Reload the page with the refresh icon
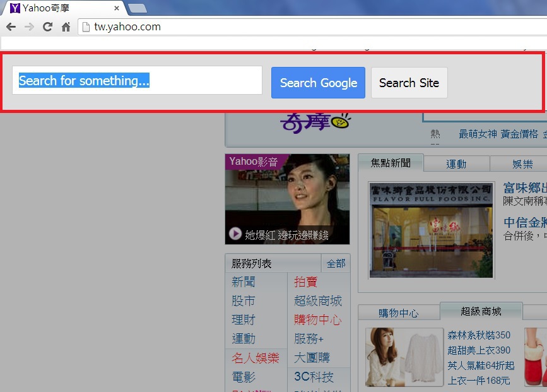The image size is (547, 392). [x=47, y=27]
